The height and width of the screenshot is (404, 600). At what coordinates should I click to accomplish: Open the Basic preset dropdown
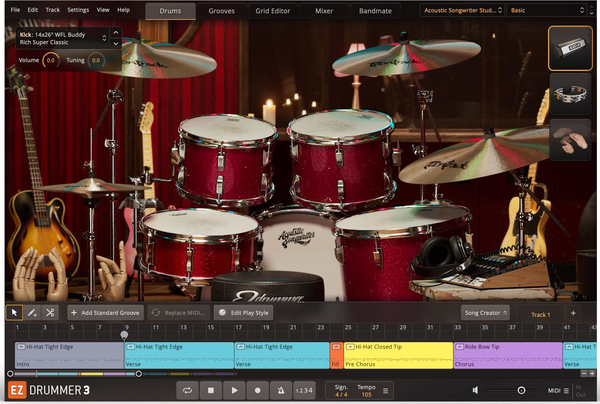545,10
